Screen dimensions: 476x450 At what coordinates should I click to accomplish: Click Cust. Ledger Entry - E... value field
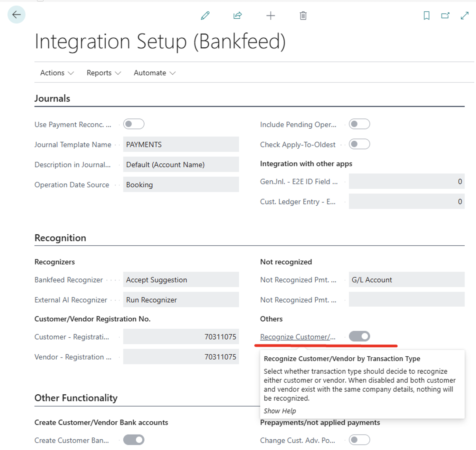pos(407,202)
